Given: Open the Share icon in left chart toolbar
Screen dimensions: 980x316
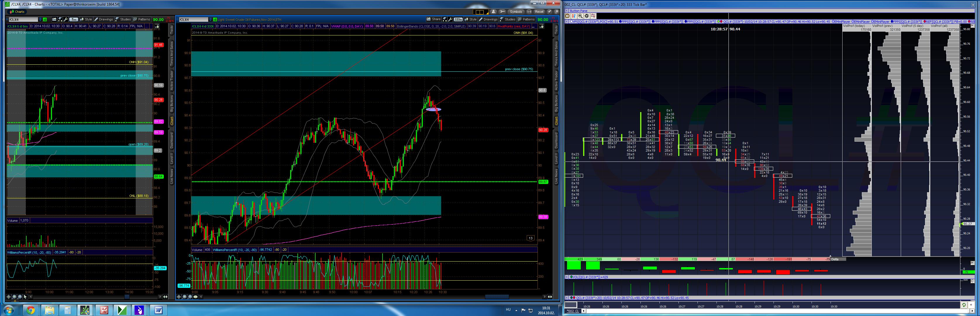Looking at the screenshot, I should [54, 19].
